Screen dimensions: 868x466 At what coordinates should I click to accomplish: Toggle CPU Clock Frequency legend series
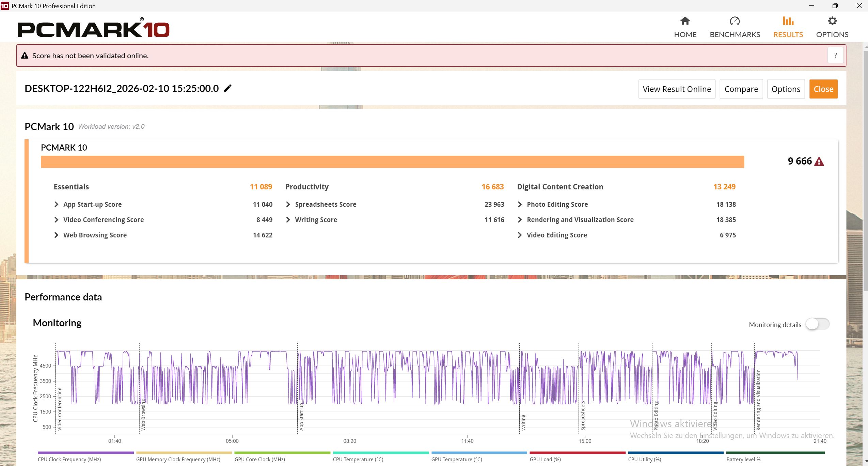pos(69,459)
